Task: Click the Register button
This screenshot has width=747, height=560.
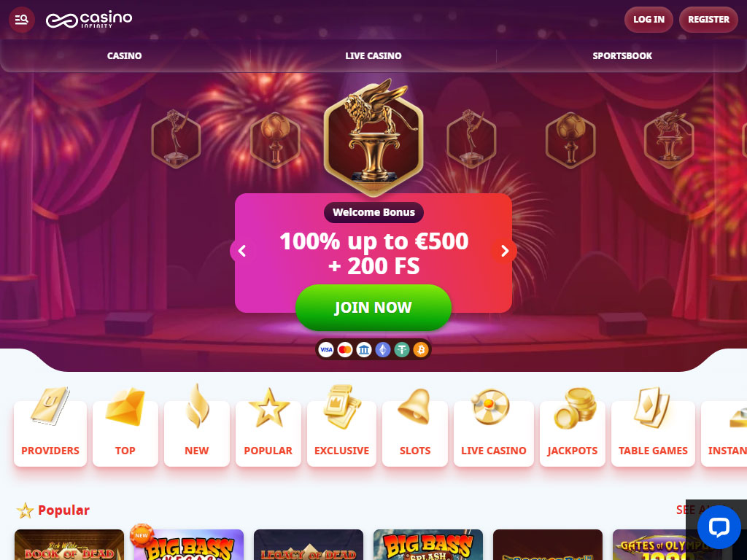Action: pyautogui.click(x=708, y=20)
